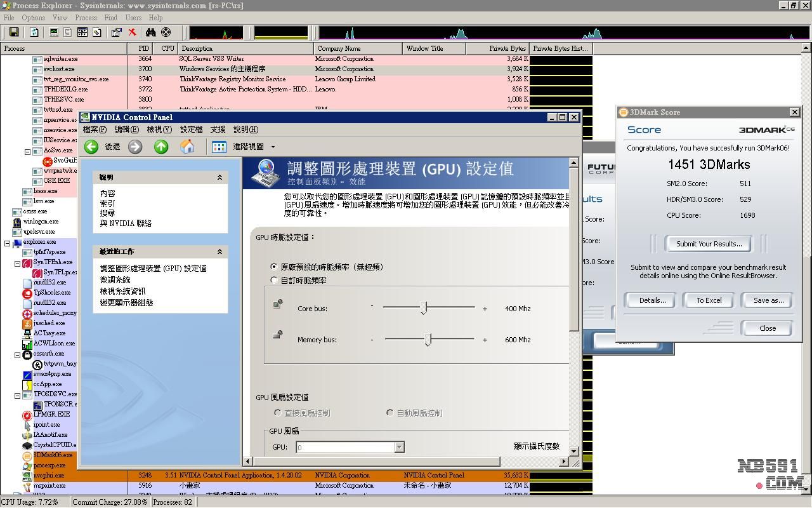Image resolution: width=812 pixels, height=508 pixels.
Task: Open the Options menu in Process Explorer
Action: tap(33, 18)
